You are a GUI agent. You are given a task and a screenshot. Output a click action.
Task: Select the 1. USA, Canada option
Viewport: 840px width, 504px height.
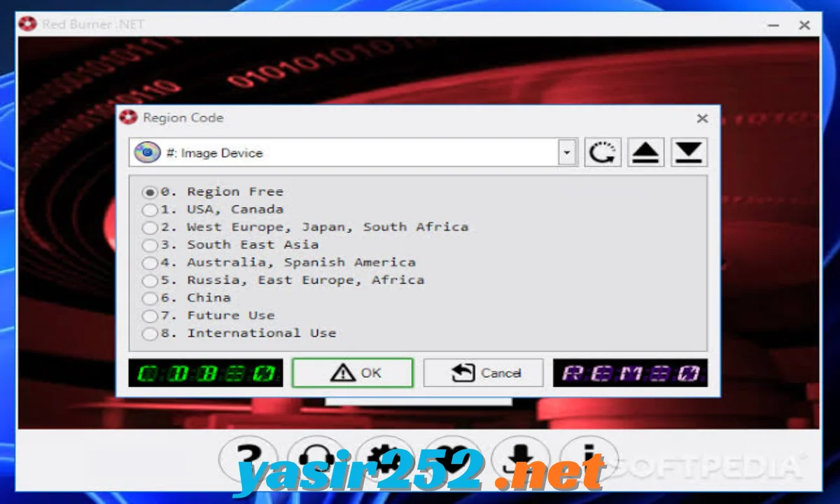[213, 209]
